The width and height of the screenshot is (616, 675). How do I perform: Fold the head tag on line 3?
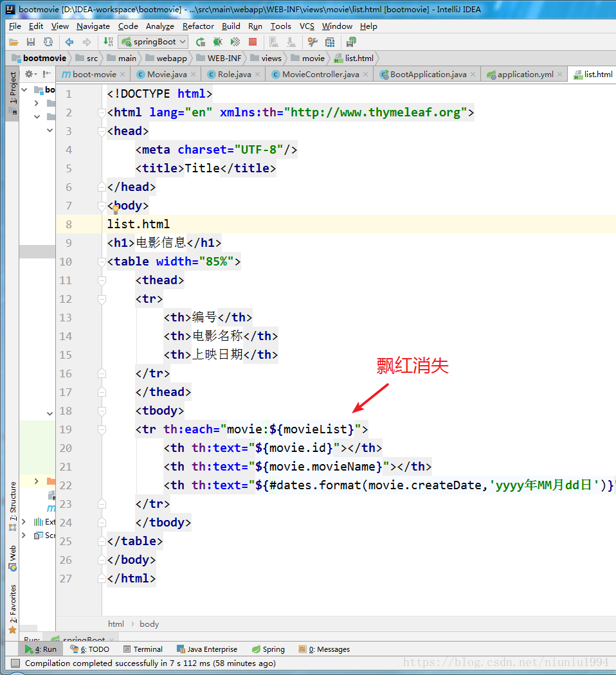102,131
